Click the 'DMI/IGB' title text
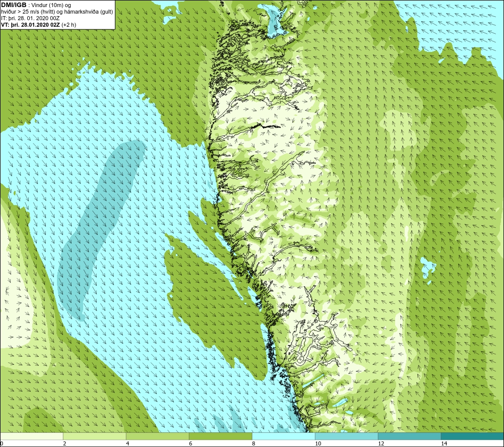504x447 pixels. coord(14,5)
